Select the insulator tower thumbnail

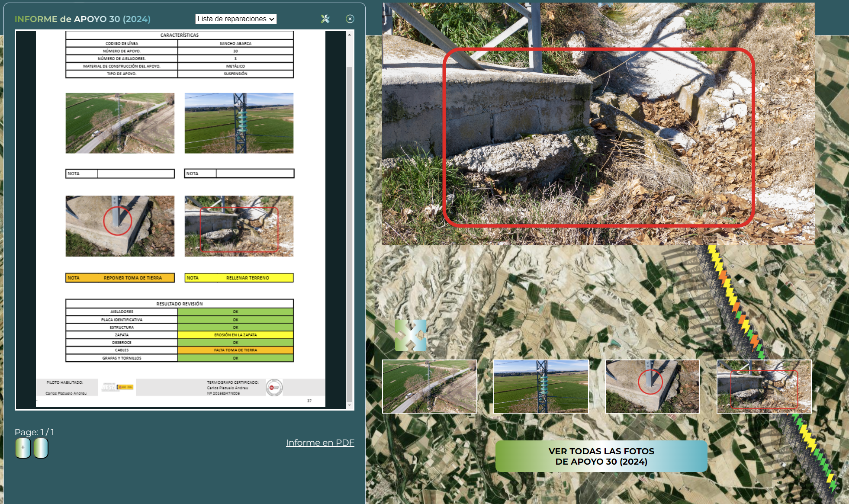[x=541, y=386]
